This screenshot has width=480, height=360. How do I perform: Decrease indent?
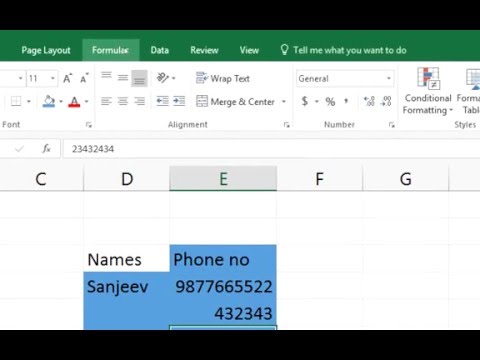(x=163, y=101)
